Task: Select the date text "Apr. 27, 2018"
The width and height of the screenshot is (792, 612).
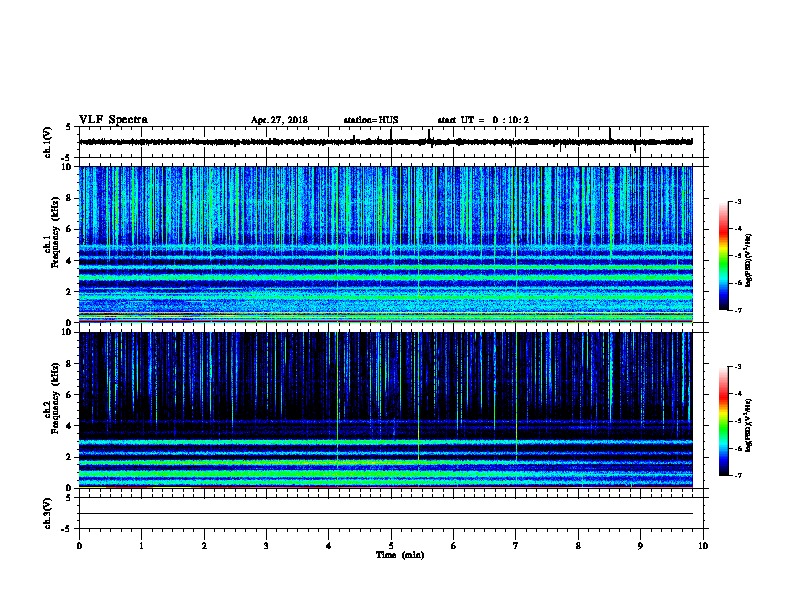Action: [279, 120]
